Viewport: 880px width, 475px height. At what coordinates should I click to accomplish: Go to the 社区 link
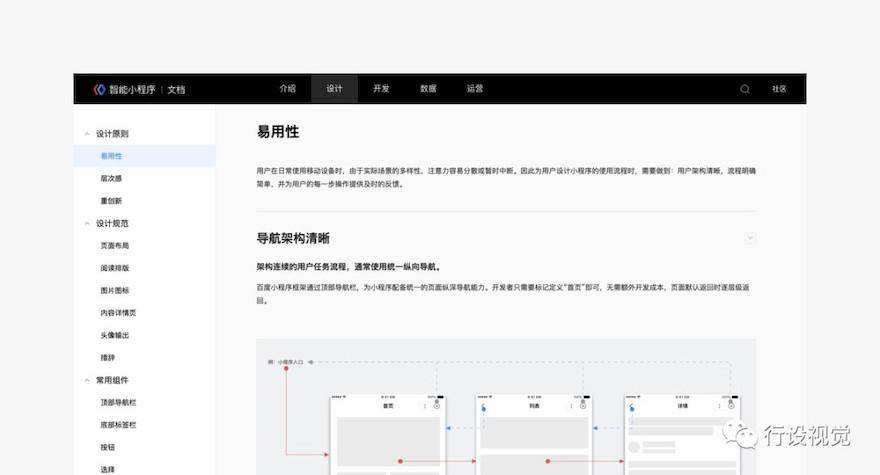779,89
